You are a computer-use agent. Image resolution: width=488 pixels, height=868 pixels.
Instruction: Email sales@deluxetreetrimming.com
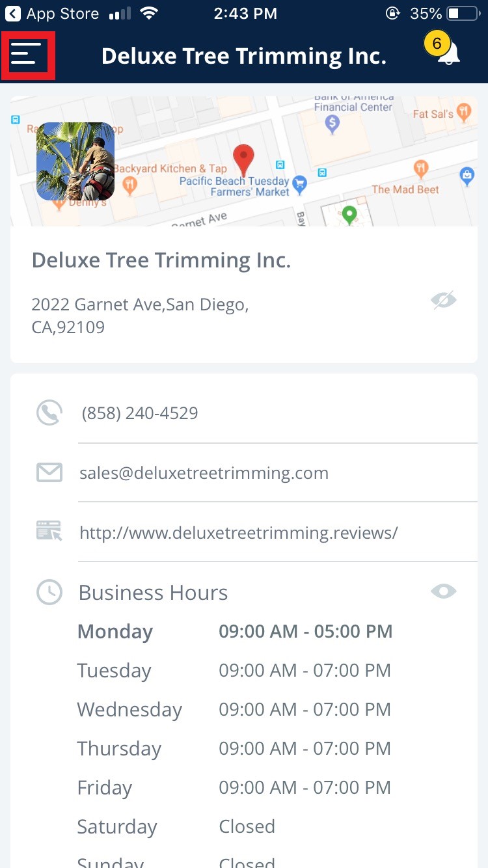[x=204, y=473]
